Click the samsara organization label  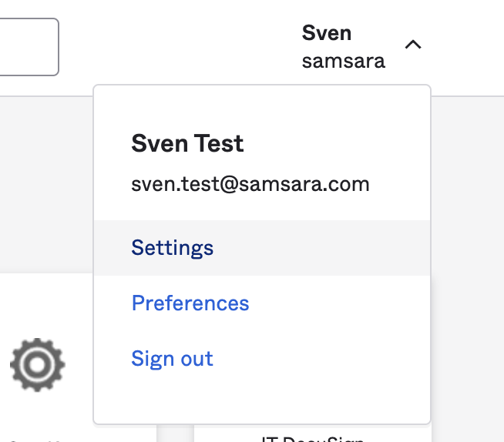click(343, 61)
